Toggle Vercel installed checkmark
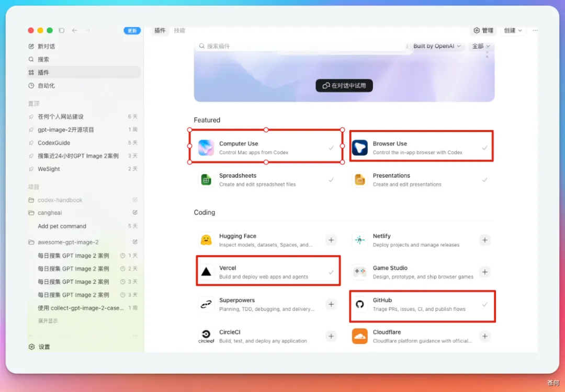This screenshot has width=565, height=392. point(331,272)
